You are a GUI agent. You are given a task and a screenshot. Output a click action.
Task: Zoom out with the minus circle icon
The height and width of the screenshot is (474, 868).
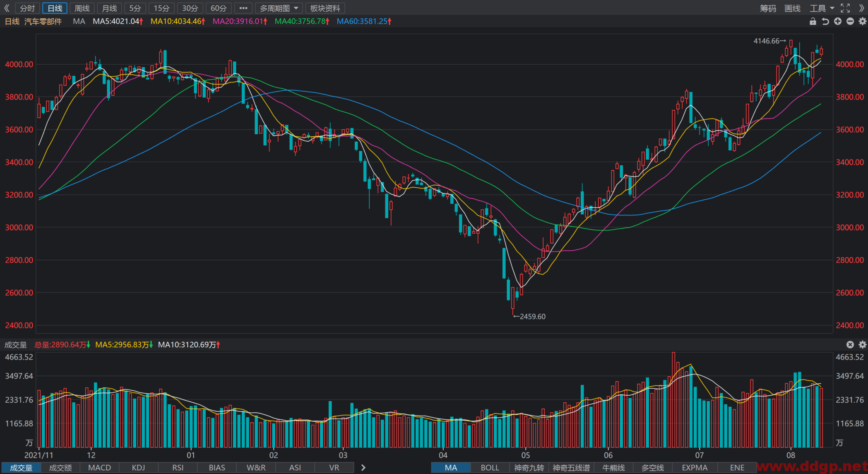pyautogui.click(x=850, y=21)
